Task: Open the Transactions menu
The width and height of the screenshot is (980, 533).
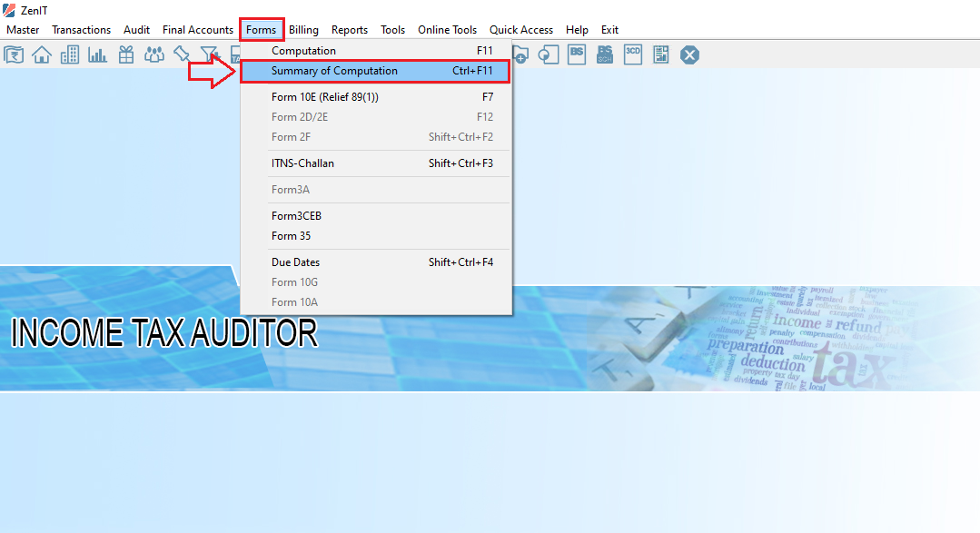Action: [81, 29]
